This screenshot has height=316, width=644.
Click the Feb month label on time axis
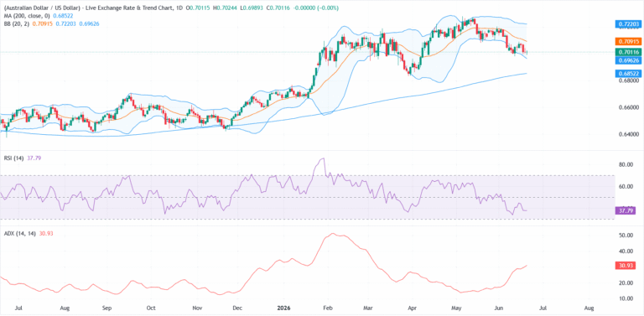327,308
